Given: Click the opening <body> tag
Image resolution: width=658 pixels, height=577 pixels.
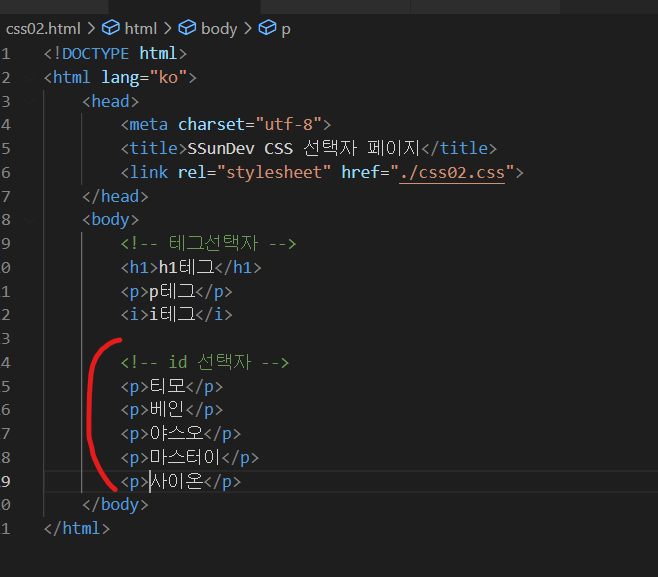Looking at the screenshot, I should tap(110, 219).
